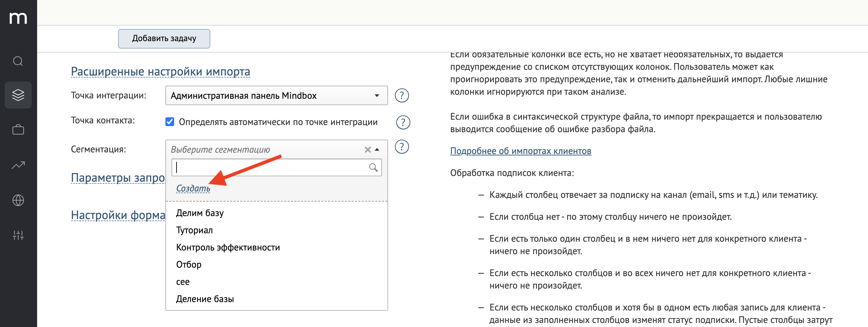Show help for Сегментация

coord(402,147)
